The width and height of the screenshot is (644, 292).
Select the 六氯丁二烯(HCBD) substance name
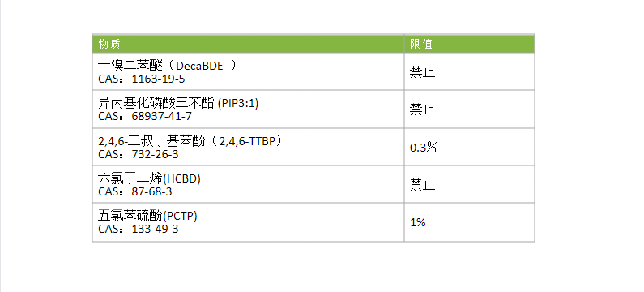pyautogui.click(x=150, y=179)
